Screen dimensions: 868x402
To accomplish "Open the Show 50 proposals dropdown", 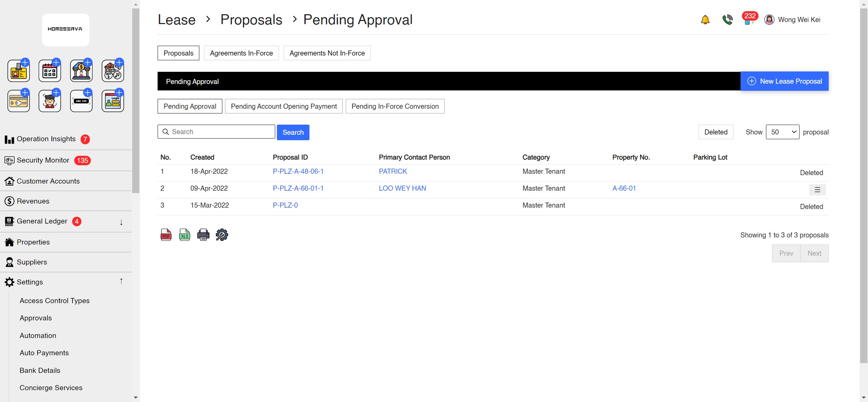I will tap(782, 132).
